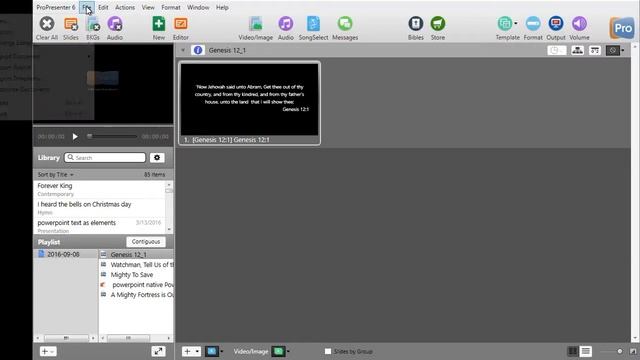Click the Library search field

(105, 158)
